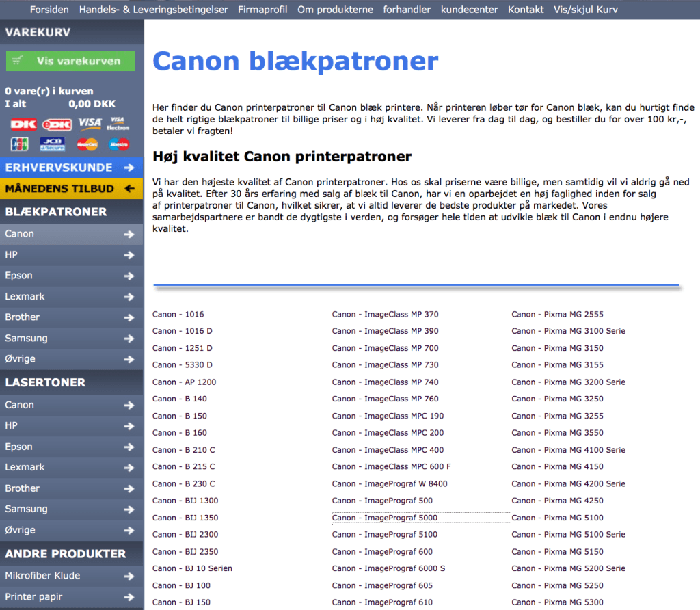Screen dimensions: 700x610
Task: Open Canon - Pixma MG 5150 link
Action: pos(557,551)
